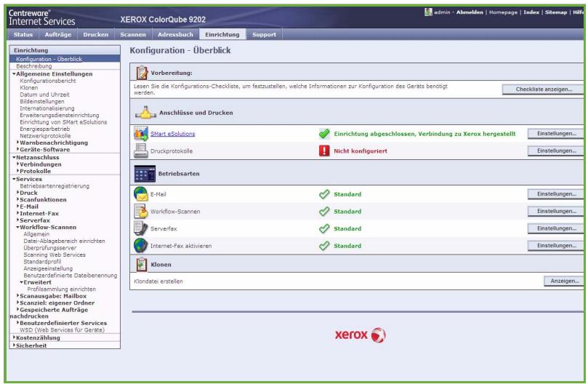Image resolution: width=588 pixels, height=384 pixels.
Task: Collapse the Workflow-Scannen tree node
Action: point(17,227)
